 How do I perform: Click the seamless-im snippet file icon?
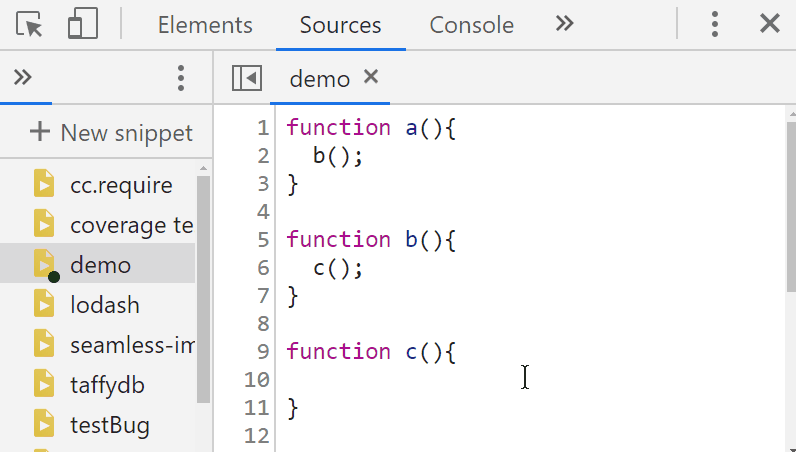click(x=44, y=344)
